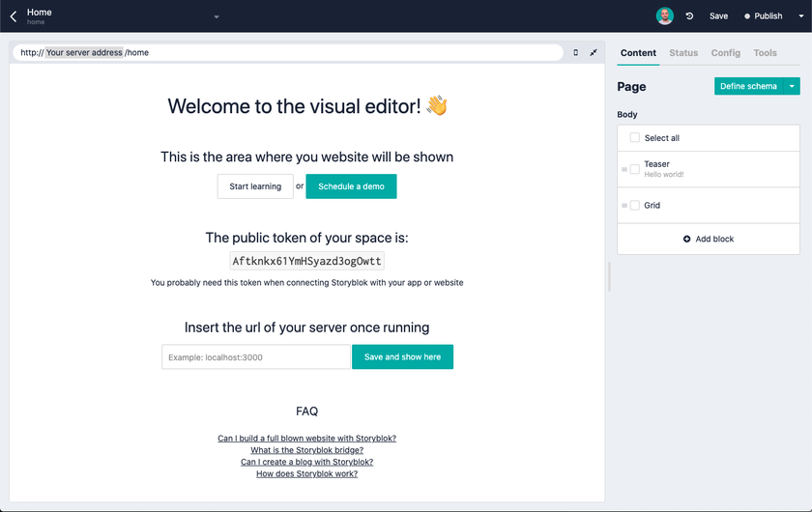Click the public token code box
The width and height of the screenshot is (812, 512).
coord(306,261)
